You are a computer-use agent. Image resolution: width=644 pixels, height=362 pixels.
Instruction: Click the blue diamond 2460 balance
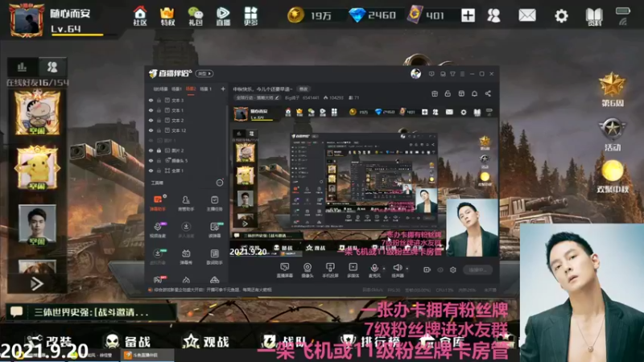pos(373,15)
